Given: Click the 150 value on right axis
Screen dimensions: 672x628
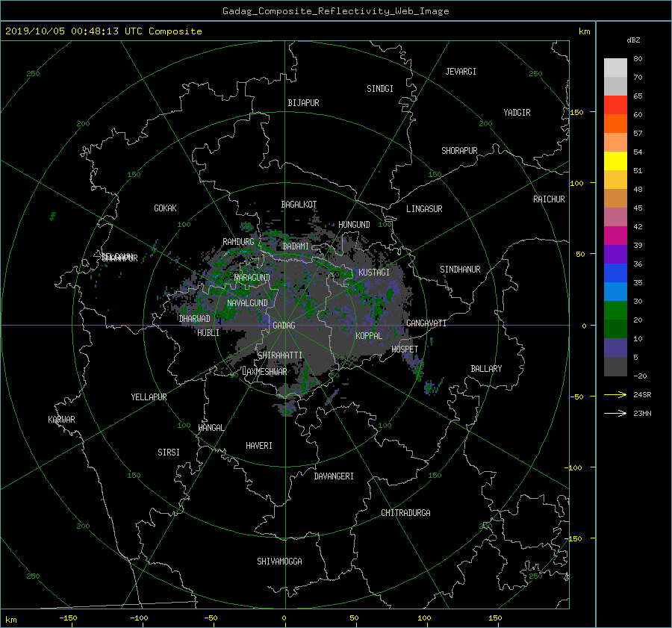Looking at the screenshot, I should click(576, 112).
